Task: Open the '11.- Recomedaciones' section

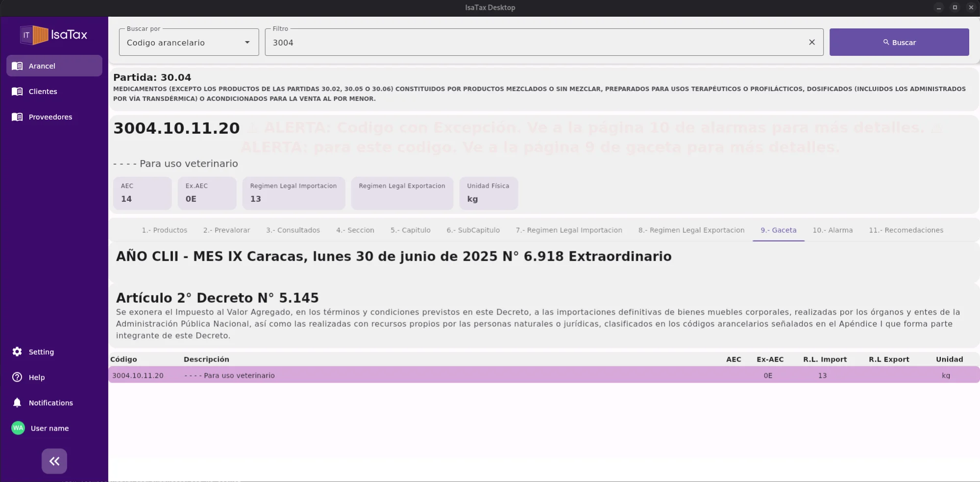Action: (x=906, y=230)
